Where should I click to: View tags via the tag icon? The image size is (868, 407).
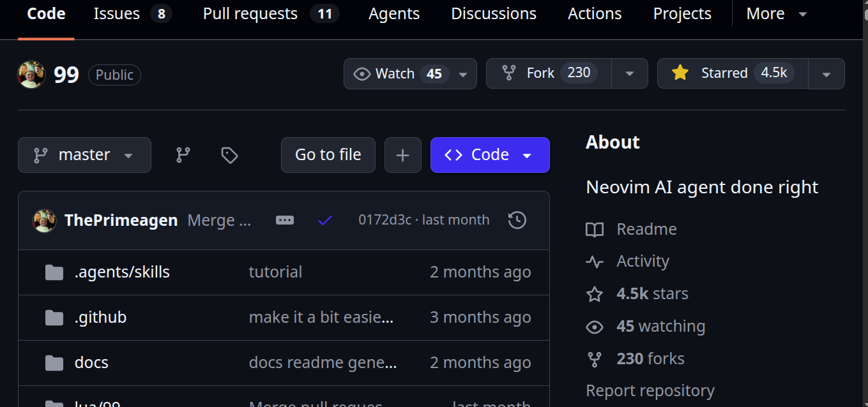[x=229, y=155]
